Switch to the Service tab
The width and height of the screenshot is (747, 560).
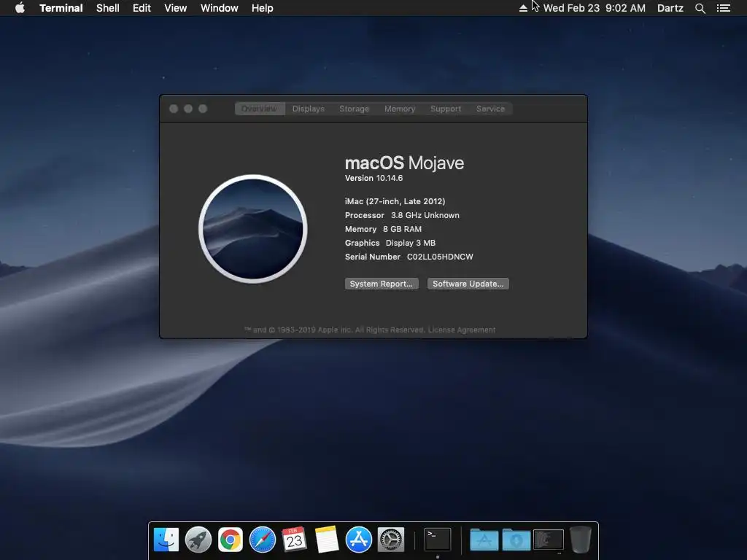click(x=490, y=109)
